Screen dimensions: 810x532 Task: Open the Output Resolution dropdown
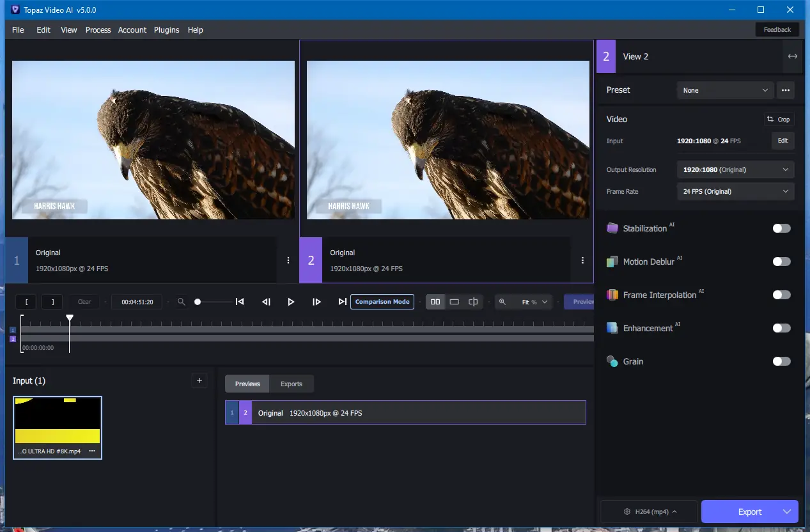(735, 170)
